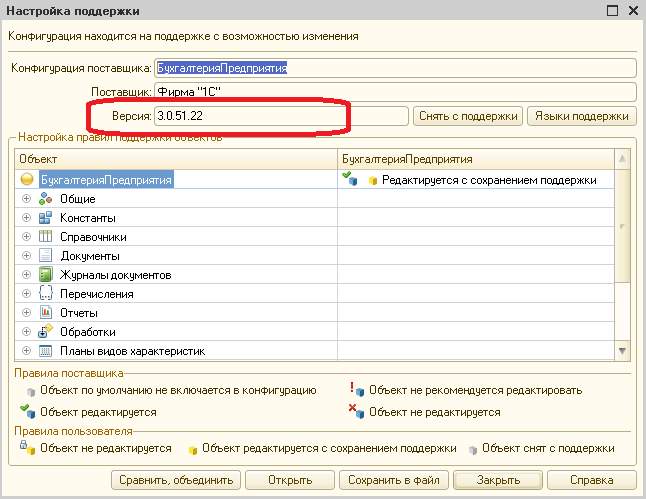Expand the Константы tree node

point(26,218)
